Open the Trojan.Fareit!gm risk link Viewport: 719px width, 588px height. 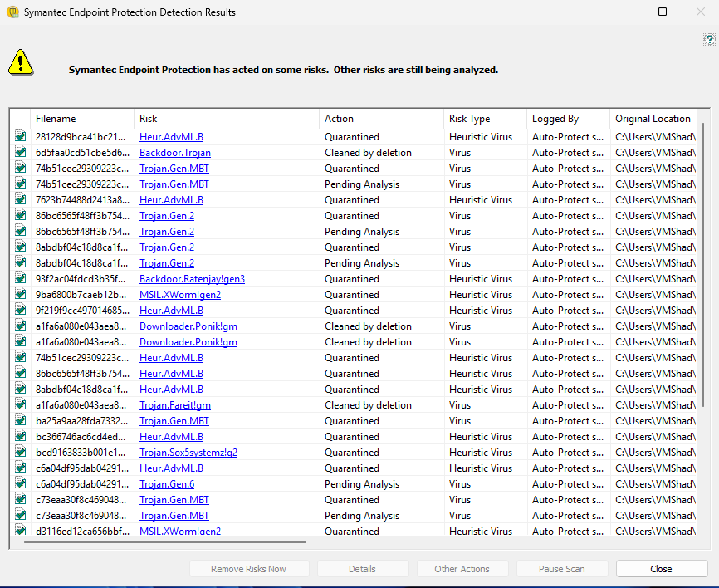click(x=175, y=405)
